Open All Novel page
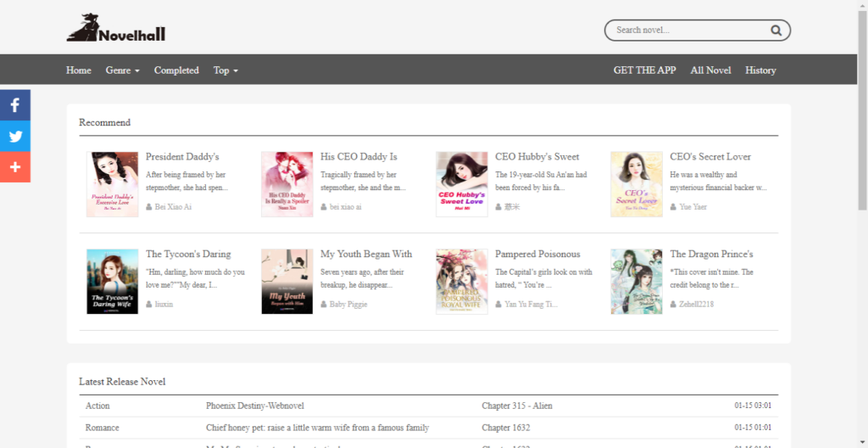 tap(711, 70)
